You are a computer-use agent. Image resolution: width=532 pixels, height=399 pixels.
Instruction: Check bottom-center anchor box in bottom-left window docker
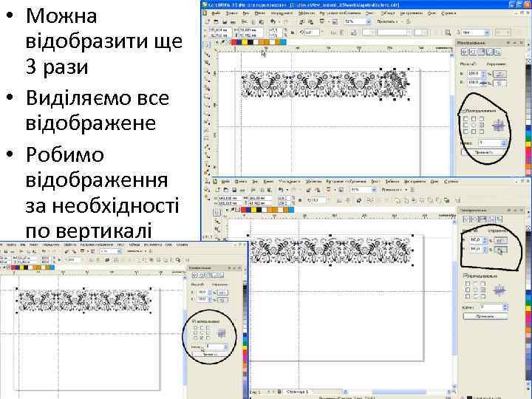201,338
